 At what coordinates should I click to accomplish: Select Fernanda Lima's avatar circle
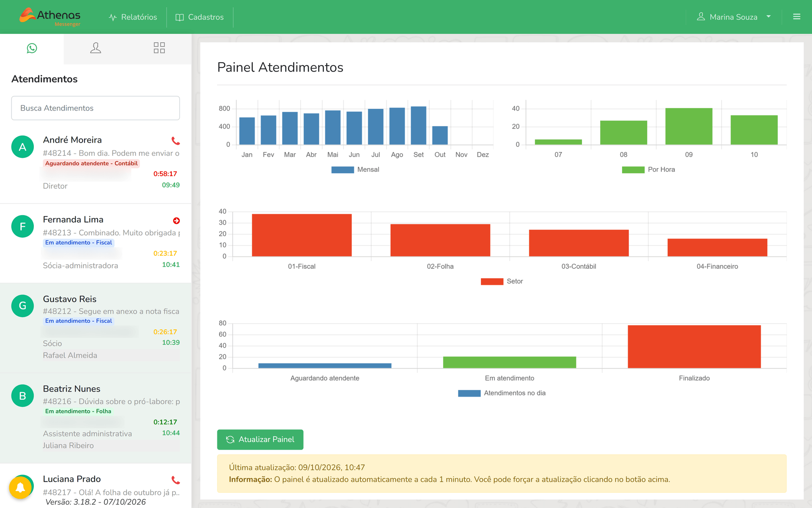tap(22, 226)
